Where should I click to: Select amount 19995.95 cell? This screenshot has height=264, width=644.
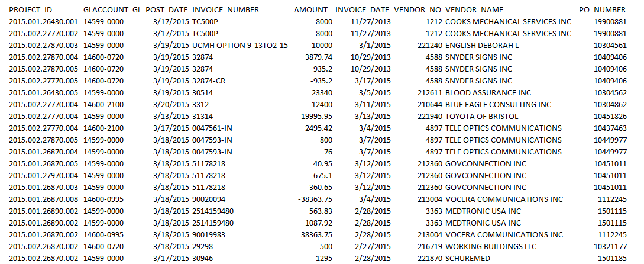[x=317, y=117]
